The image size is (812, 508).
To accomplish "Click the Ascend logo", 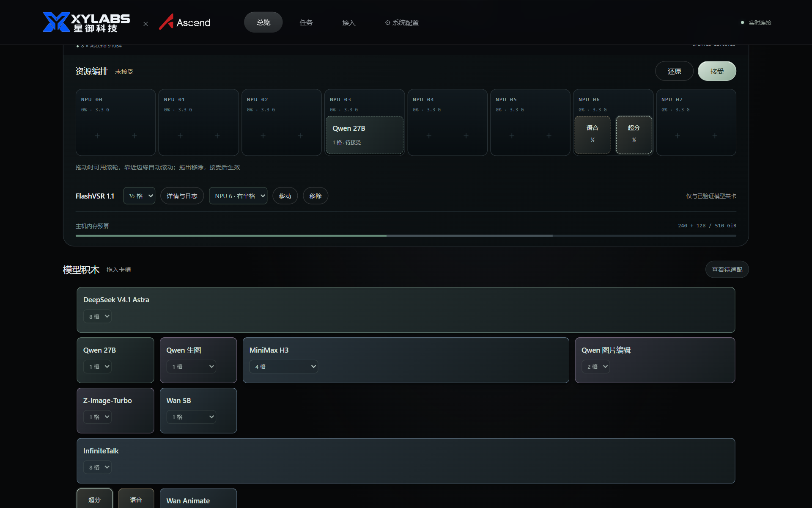I will [x=184, y=22].
